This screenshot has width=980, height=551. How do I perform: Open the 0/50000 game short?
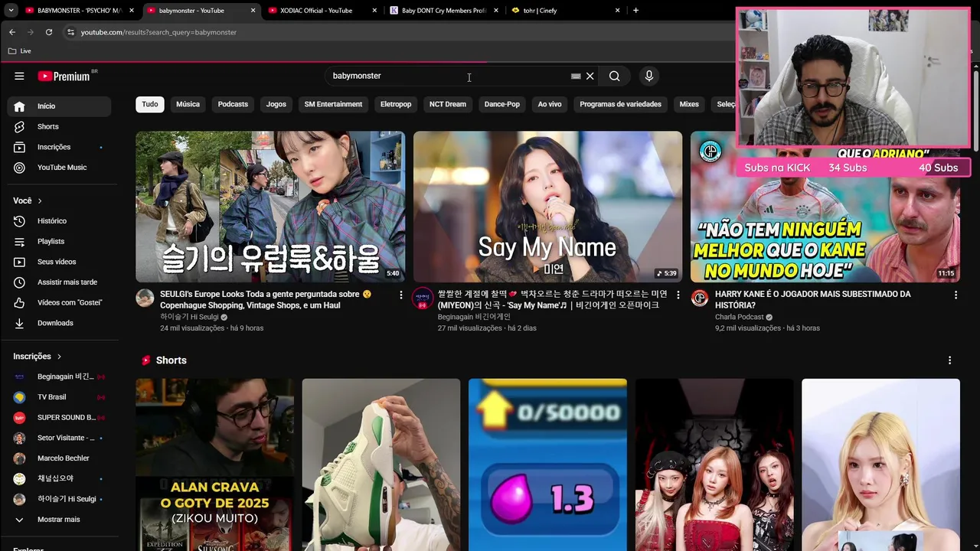tap(547, 465)
